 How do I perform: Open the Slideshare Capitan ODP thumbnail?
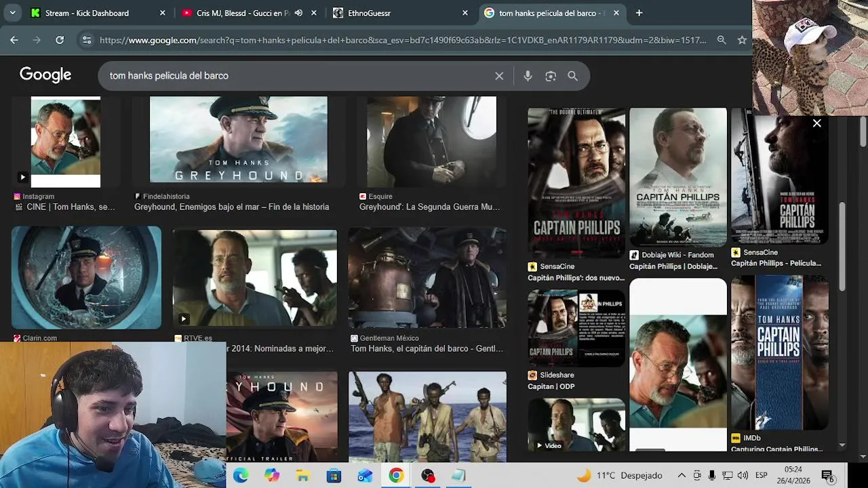click(x=576, y=329)
